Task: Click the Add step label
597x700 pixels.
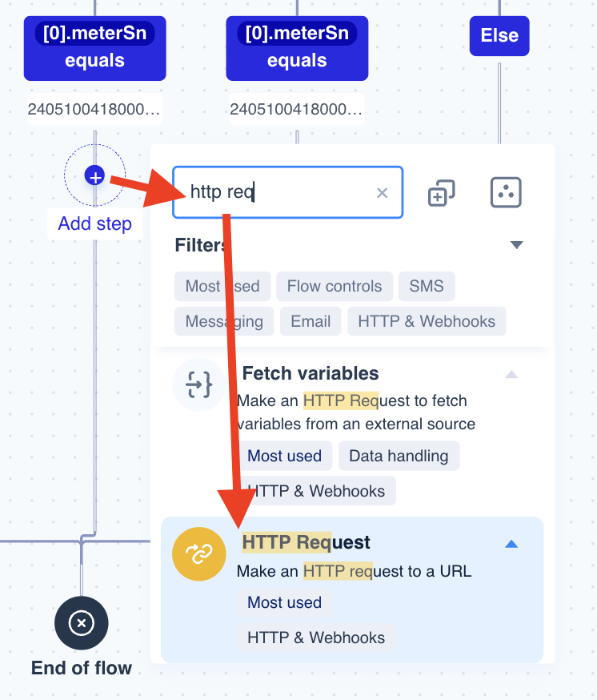Action: [x=94, y=223]
